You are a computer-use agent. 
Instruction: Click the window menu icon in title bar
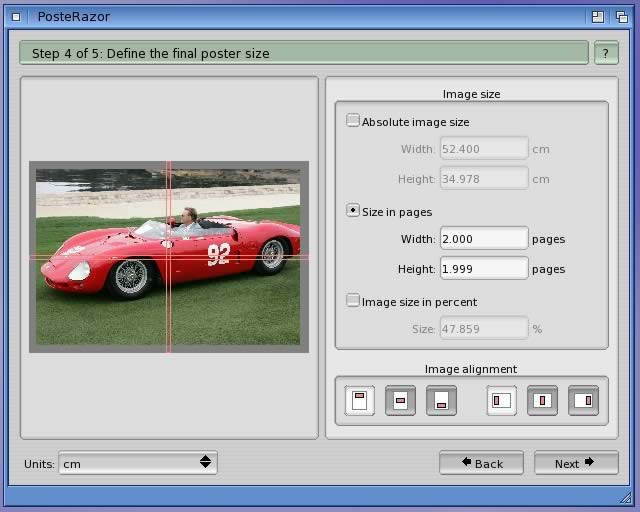(x=15, y=16)
